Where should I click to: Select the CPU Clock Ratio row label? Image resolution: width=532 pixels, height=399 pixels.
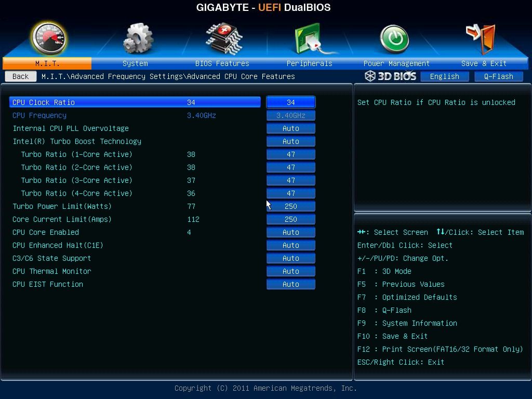coord(44,102)
